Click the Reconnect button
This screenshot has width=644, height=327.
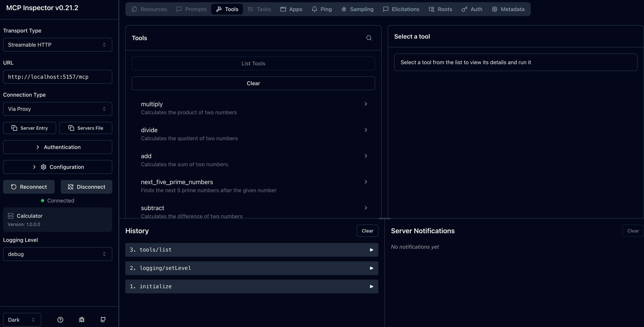(x=29, y=187)
